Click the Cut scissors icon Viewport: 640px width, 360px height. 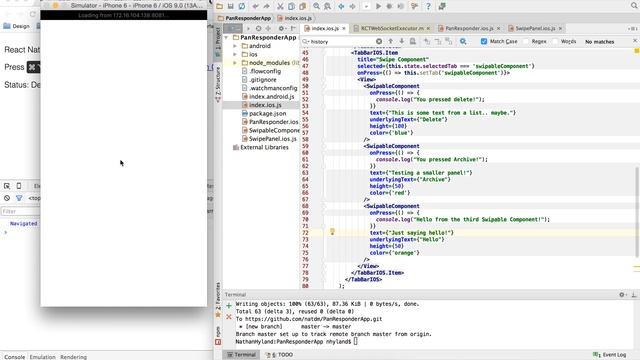pyautogui.click(x=280, y=6)
